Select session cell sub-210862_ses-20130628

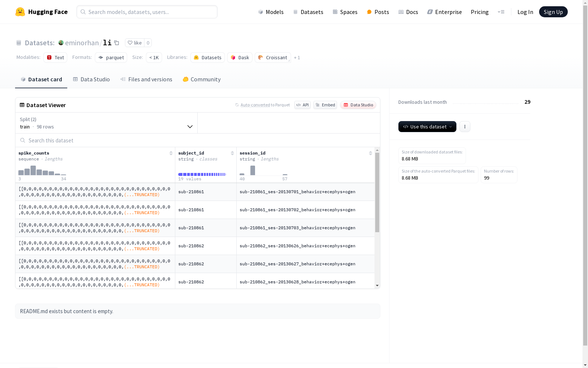(305, 281)
